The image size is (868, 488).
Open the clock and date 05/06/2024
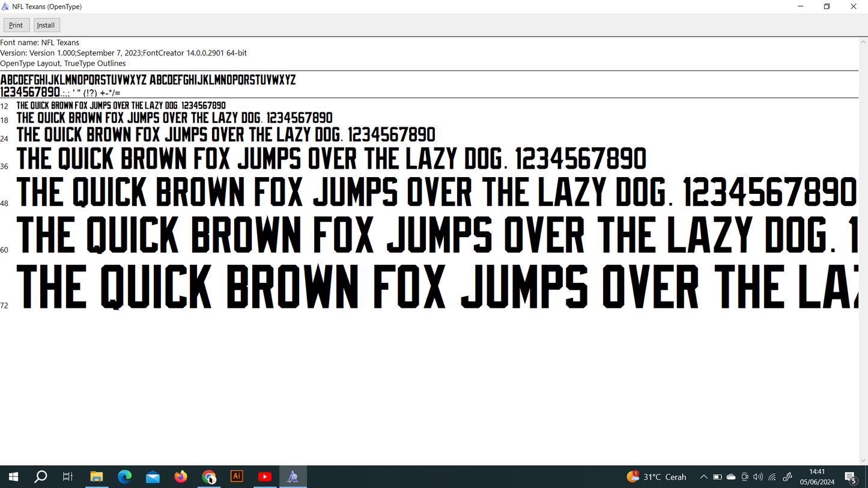(x=817, y=477)
